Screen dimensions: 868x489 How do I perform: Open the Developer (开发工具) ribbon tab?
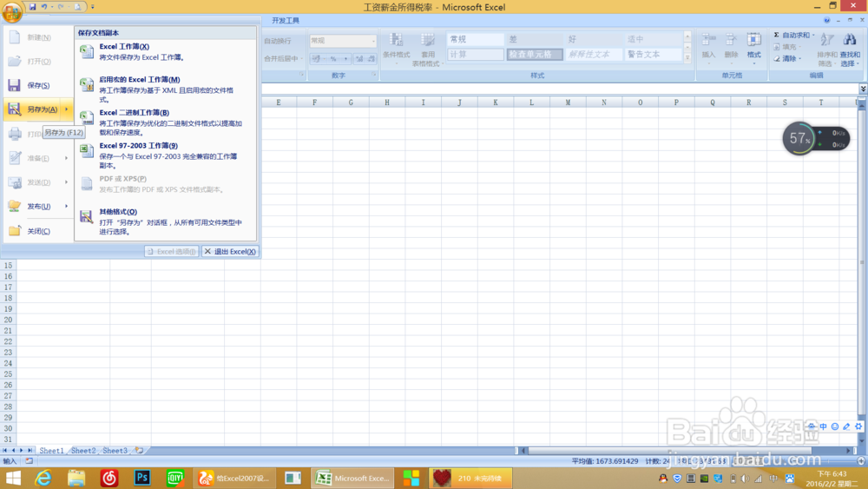point(285,21)
